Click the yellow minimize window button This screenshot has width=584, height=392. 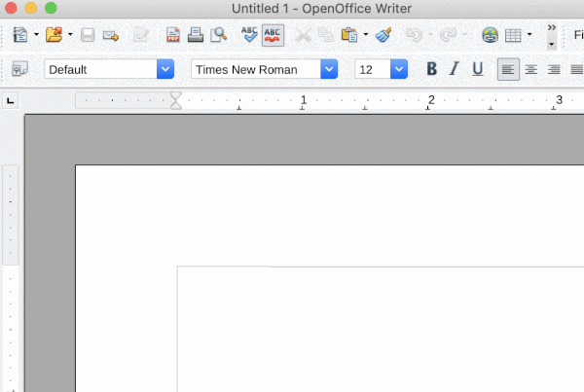click(x=31, y=8)
